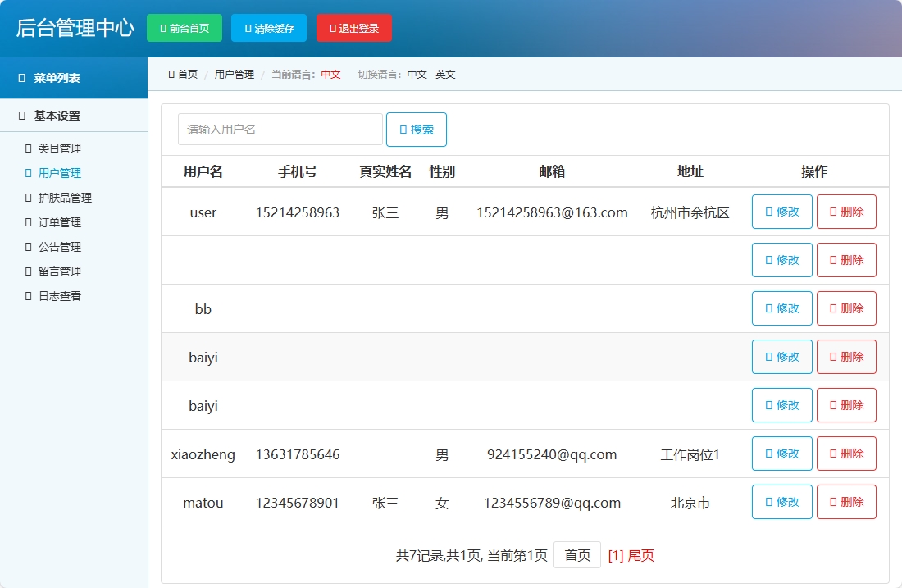
Task: Click the 请输入用户名 search input field
Action: point(279,129)
